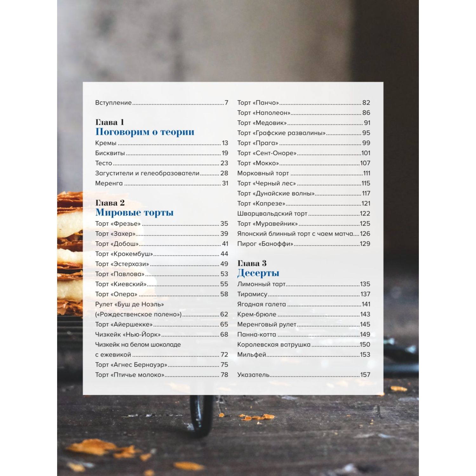
Task: Select «Рождественское полено» line, page 62
Action: [x=162, y=314]
